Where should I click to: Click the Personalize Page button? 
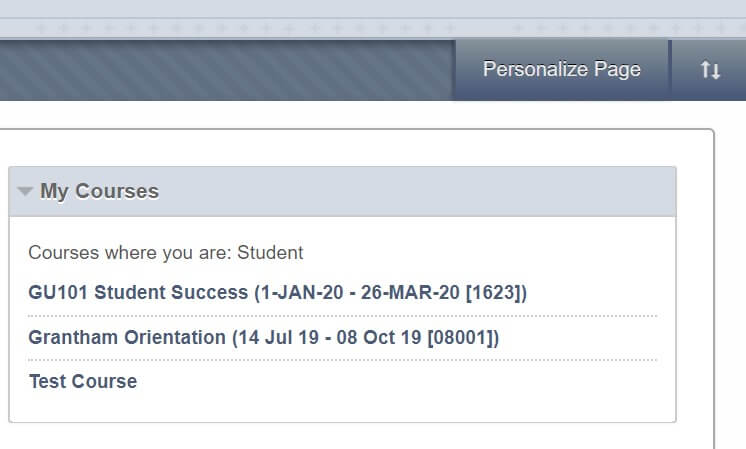(561, 70)
